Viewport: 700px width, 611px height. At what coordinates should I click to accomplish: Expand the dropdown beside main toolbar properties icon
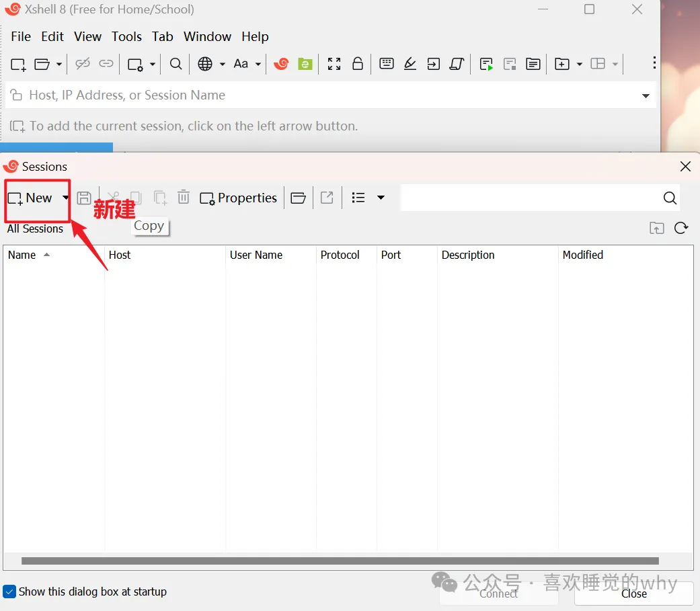(152, 65)
